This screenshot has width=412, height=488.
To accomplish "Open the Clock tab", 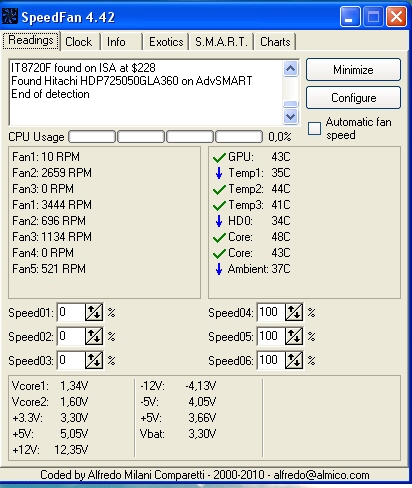I will click(x=79, y=42).
